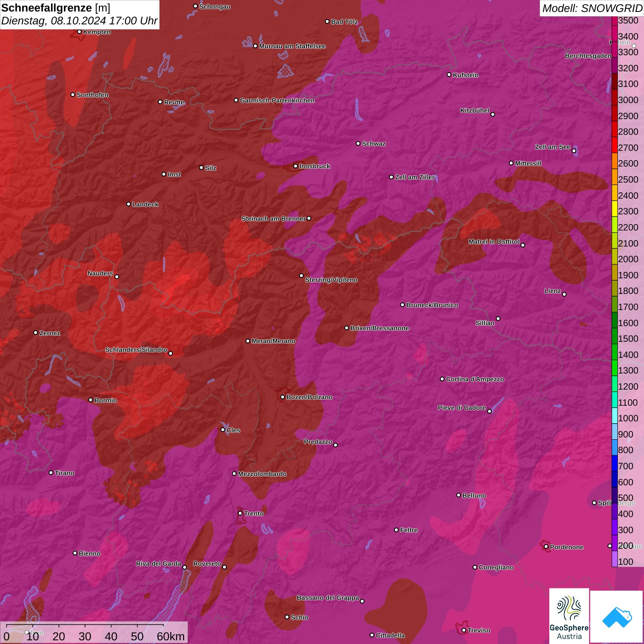
Task: Click the Brixen/Bressanone label
Action: pyautogui.click(x=379, y=328)
